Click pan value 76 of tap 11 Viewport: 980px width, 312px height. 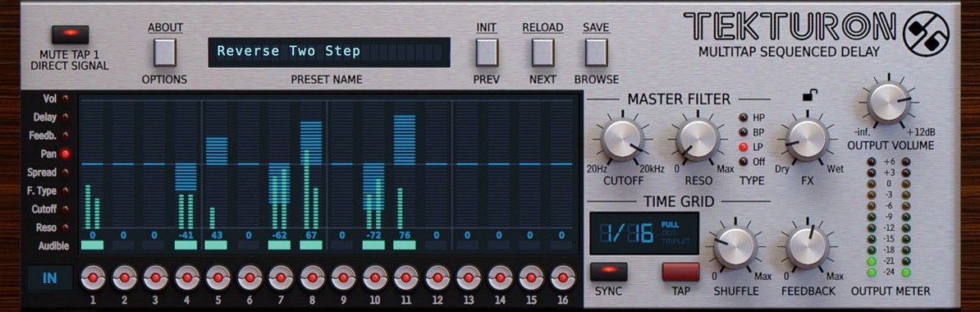click(405, 235)
